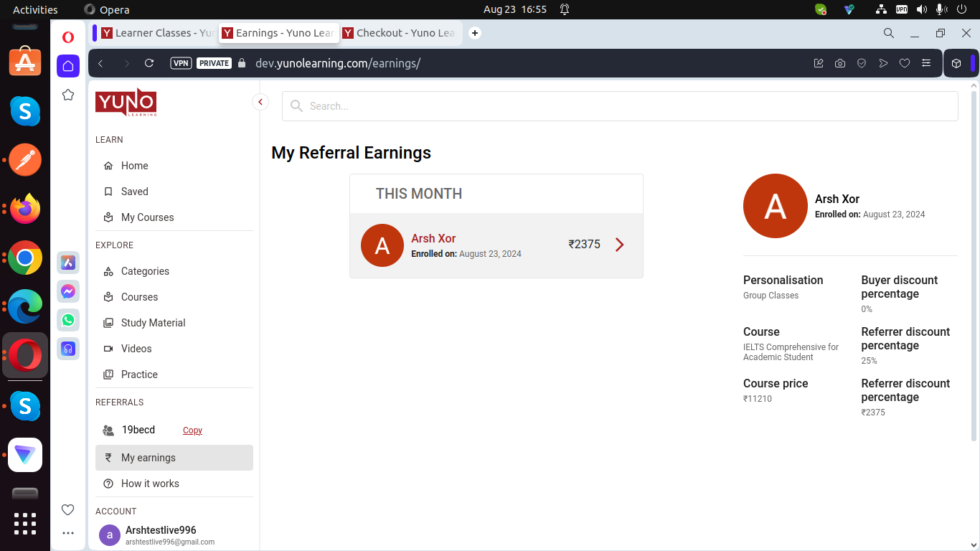This screenshot has width=980, height=551.
Task: Reload the page with refresh icon
Action: coord(149,63)
